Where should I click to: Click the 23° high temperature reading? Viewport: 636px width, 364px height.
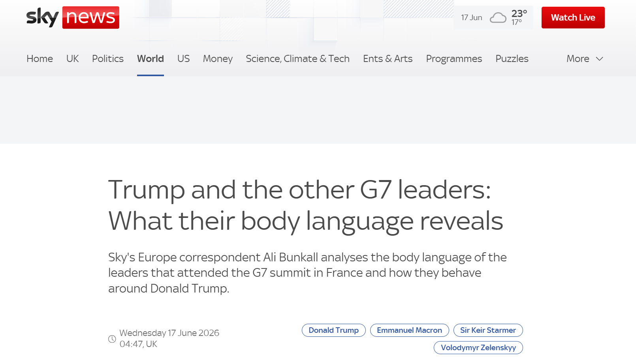519,13
